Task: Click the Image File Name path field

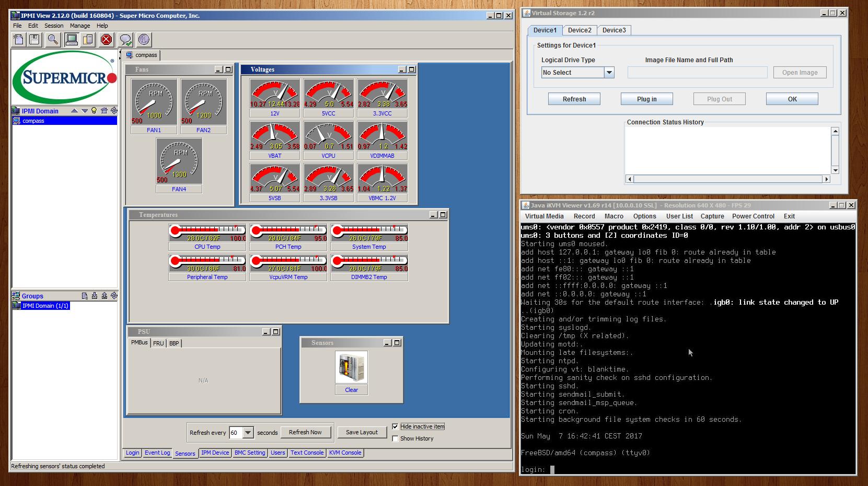Action: pos(697,73)
